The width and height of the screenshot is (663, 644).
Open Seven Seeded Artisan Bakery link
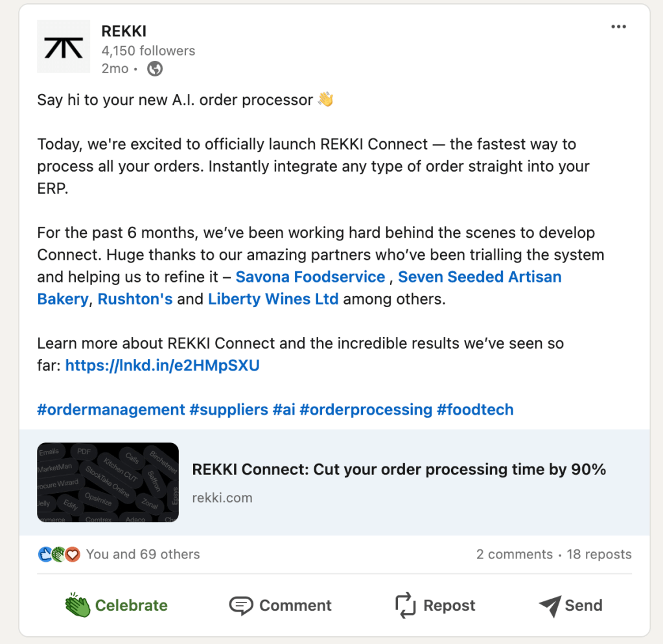click(x=480, y=277)
